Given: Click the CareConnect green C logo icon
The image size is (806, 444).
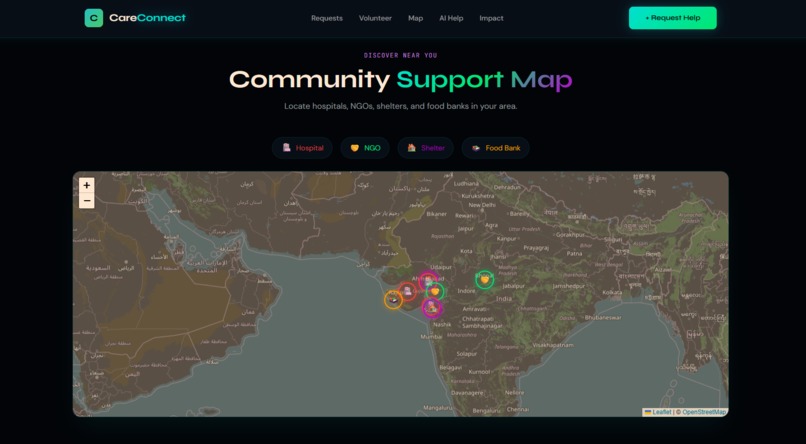Looking at the screenshot, I should [94, 18].
